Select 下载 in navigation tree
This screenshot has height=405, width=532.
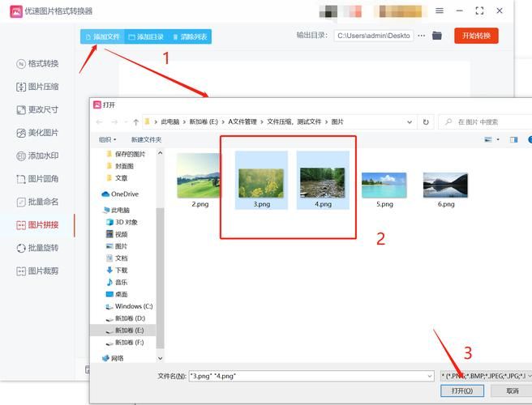[117, 271]
